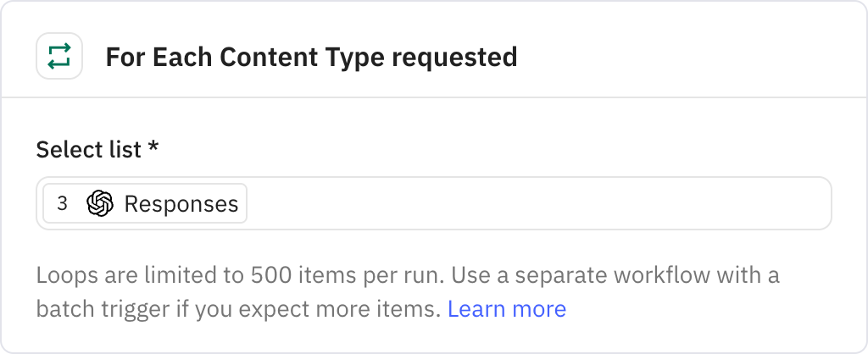Click the step number 3 badge
Viewport: 868px width, 354px height.
click(x=62, y=203)
